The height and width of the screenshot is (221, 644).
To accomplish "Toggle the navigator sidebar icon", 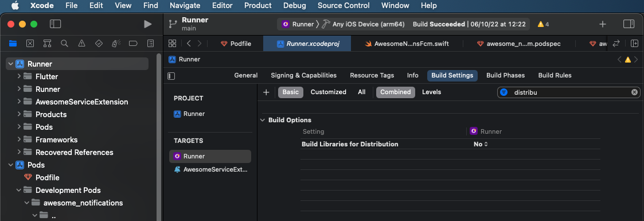I will (x=56, y=24).
